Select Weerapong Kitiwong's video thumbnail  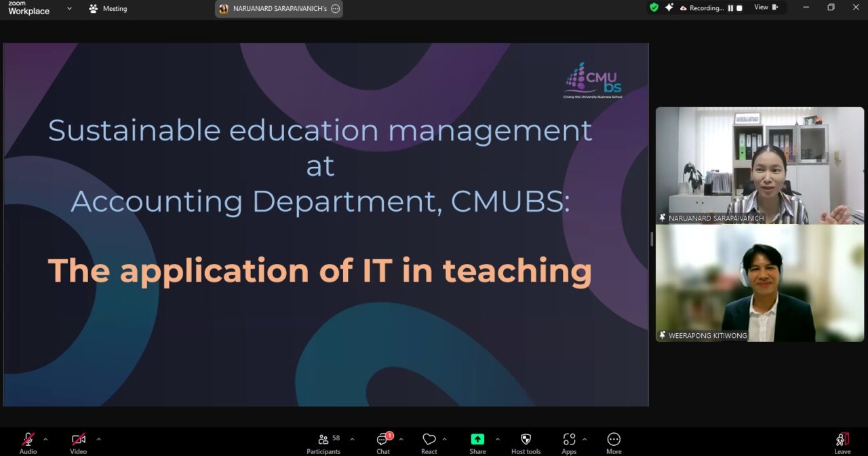[759, 283]
